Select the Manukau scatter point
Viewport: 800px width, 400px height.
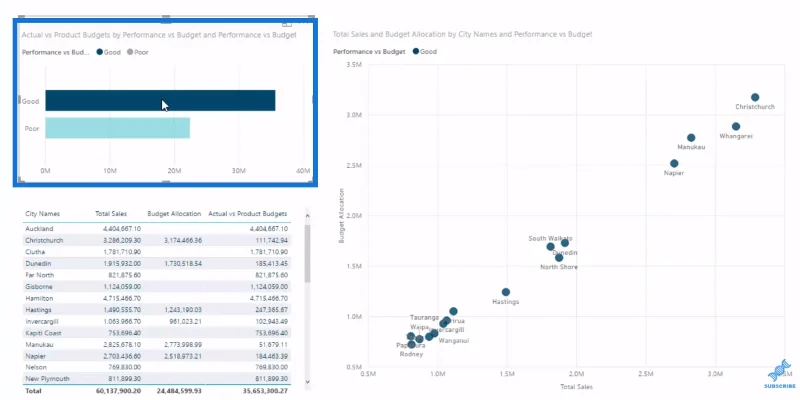(x=691, y=138)
